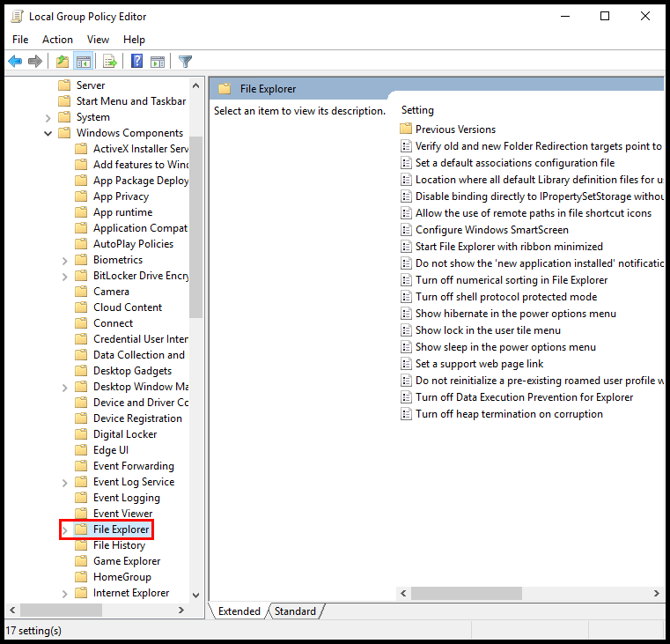
Task: Select the Event Viewer tree item
Action: point(122,513)
